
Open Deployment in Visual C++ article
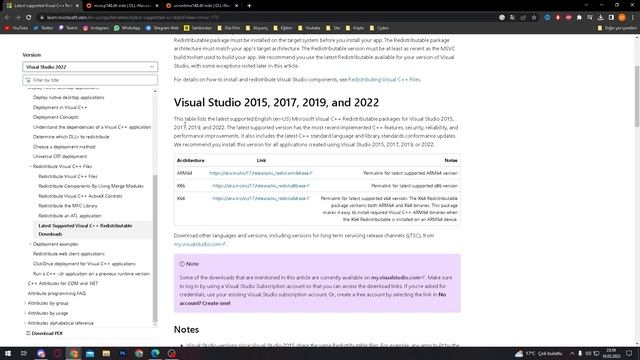tap(60, 107)
